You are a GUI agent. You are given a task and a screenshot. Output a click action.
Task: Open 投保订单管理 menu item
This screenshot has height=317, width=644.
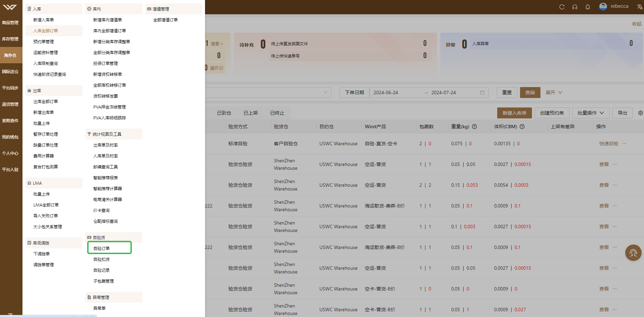(x=106, y=63)
